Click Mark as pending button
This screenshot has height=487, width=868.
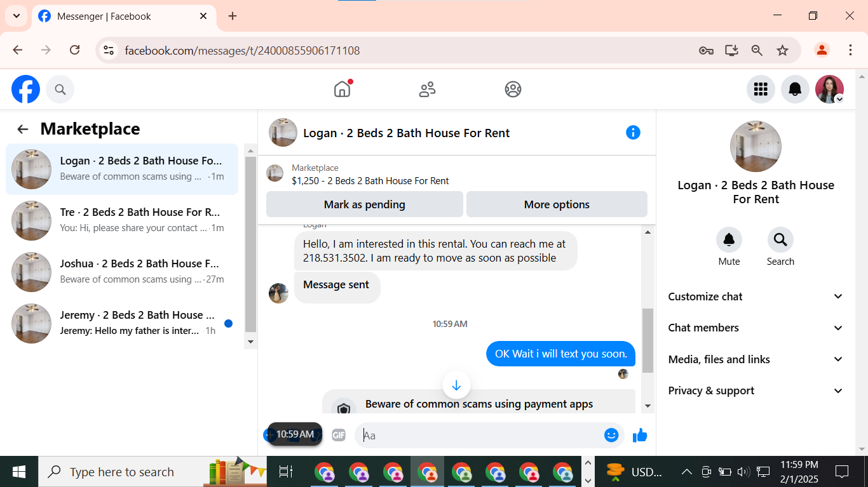(365, 204)
